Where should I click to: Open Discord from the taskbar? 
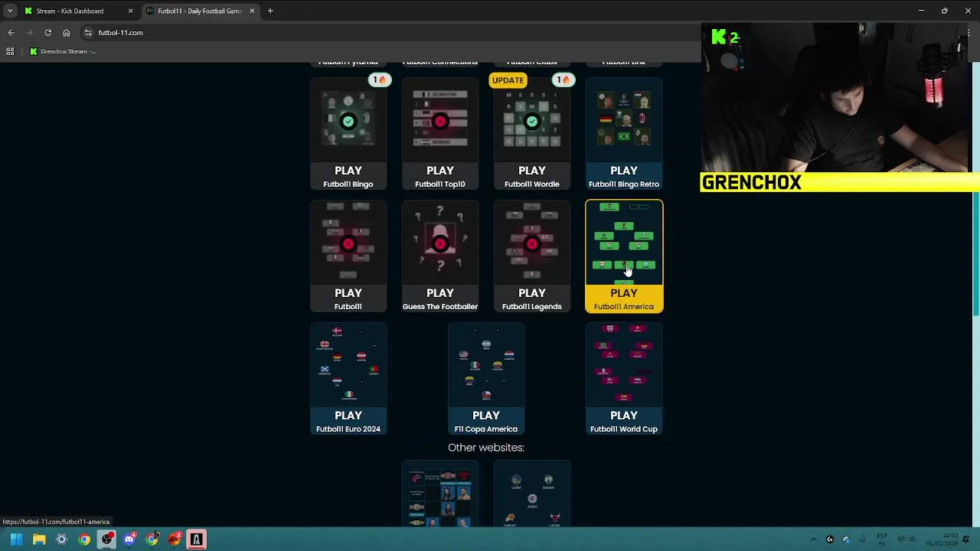(129, 540)
